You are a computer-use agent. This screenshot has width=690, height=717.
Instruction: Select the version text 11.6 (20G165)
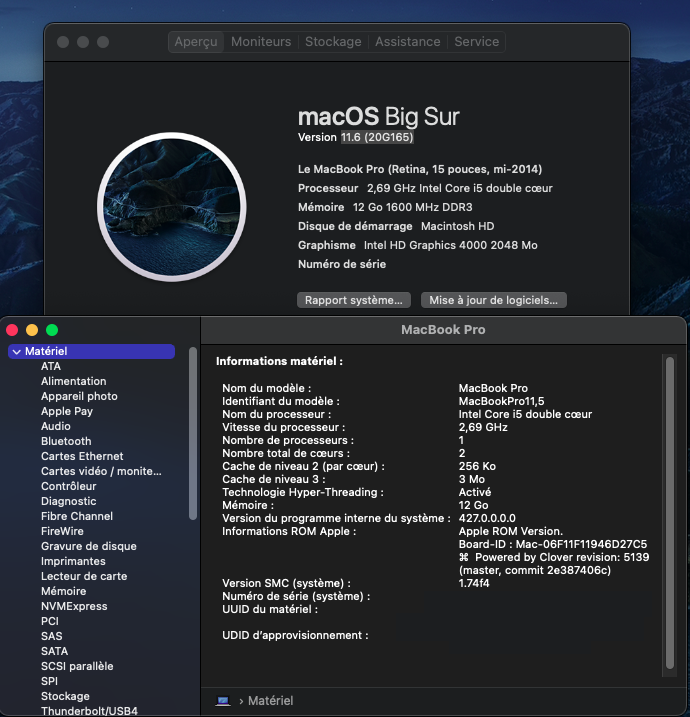coord(377,137)
